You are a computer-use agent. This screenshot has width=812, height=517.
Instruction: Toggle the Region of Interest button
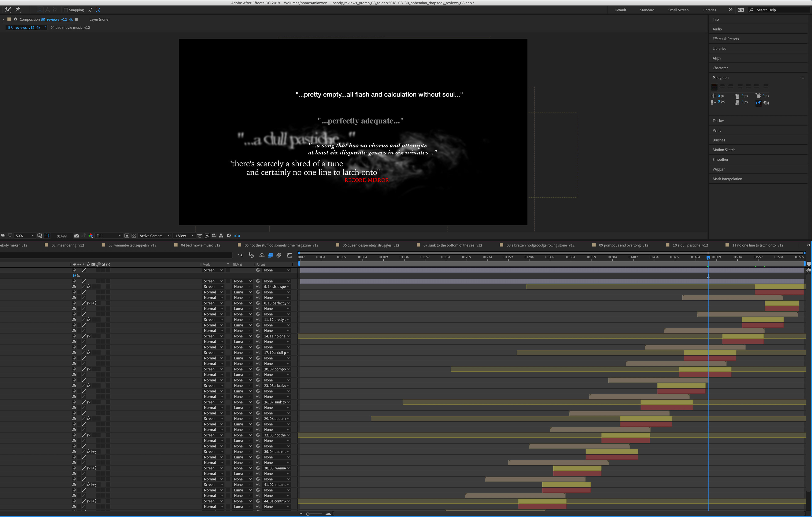[127, 236]
